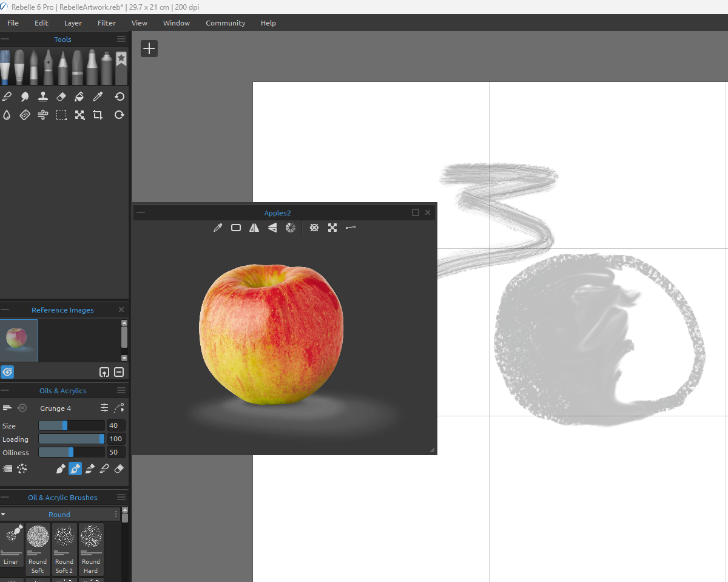Select the Blow wind tool

point(43,115)
